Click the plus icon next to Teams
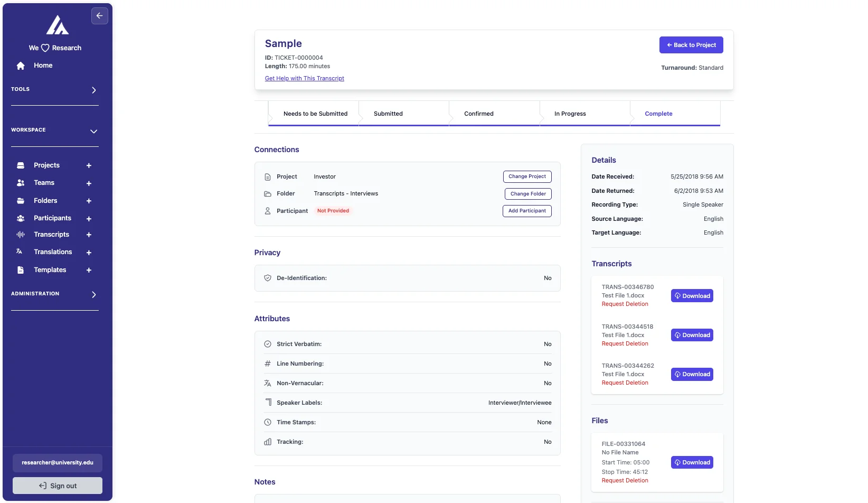This screenshot has width=868, height=503. pos(89,183)
